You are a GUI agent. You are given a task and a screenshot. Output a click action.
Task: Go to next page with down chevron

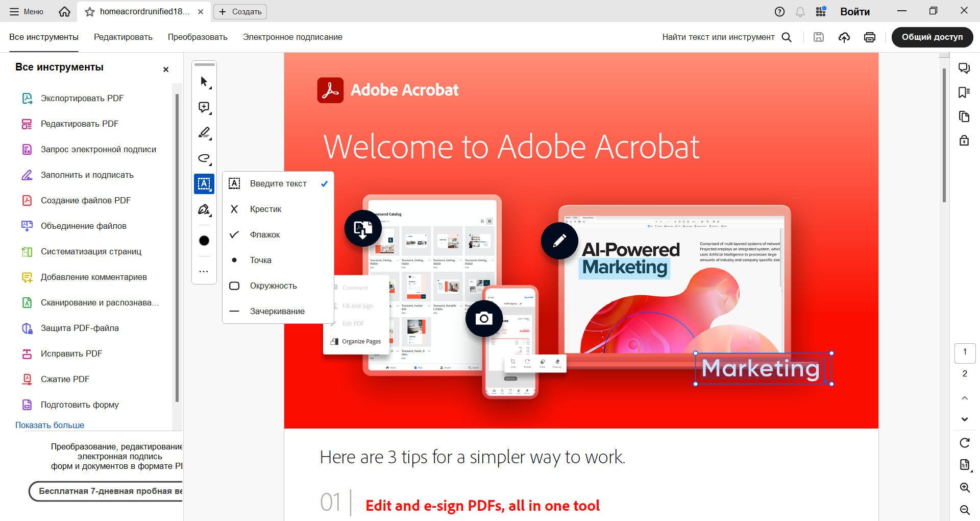click(965, 419)
